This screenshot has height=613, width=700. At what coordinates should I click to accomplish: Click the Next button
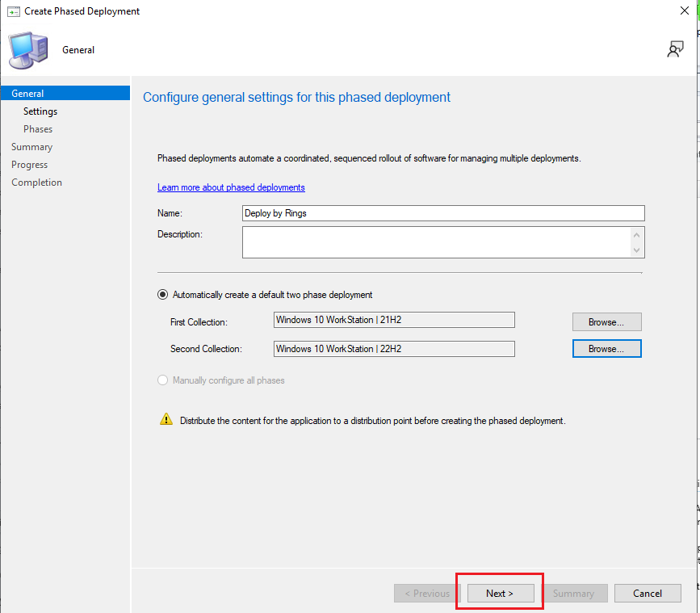(x=501, y=594)
